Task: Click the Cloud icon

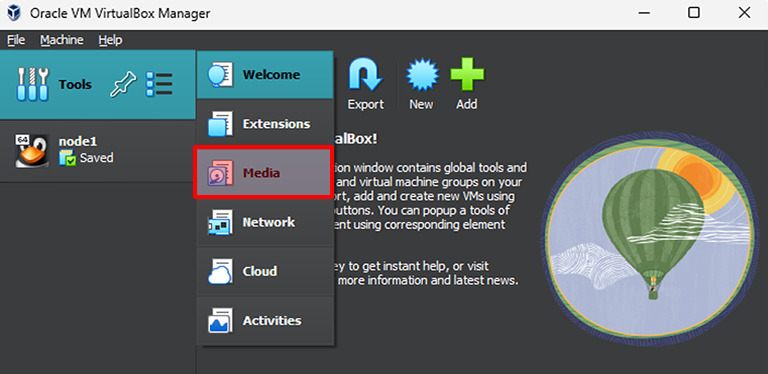Action: pos(220,271)
